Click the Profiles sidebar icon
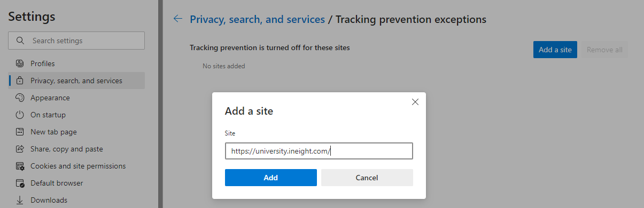 (x=20, y=63)
